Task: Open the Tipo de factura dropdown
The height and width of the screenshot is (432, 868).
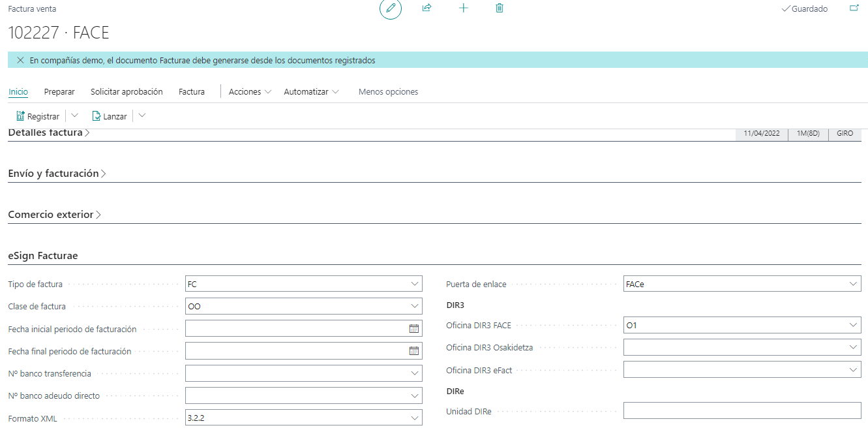Action: [x=415, y=284]
